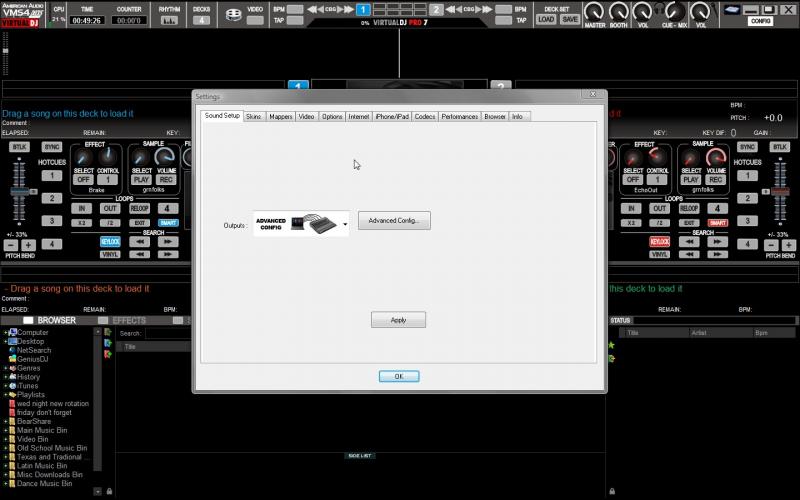
Task: Click the TAP box beside deck 2
Action: [503, 20]
